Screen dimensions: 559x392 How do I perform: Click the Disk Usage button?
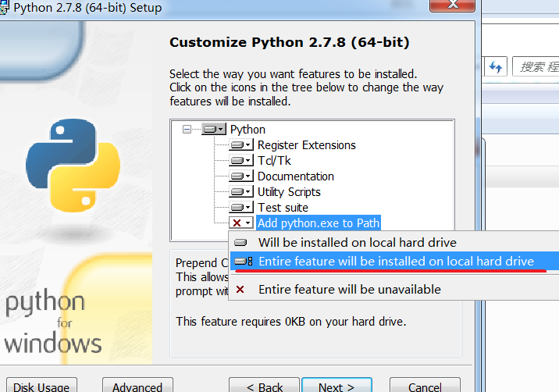(41, 385)
